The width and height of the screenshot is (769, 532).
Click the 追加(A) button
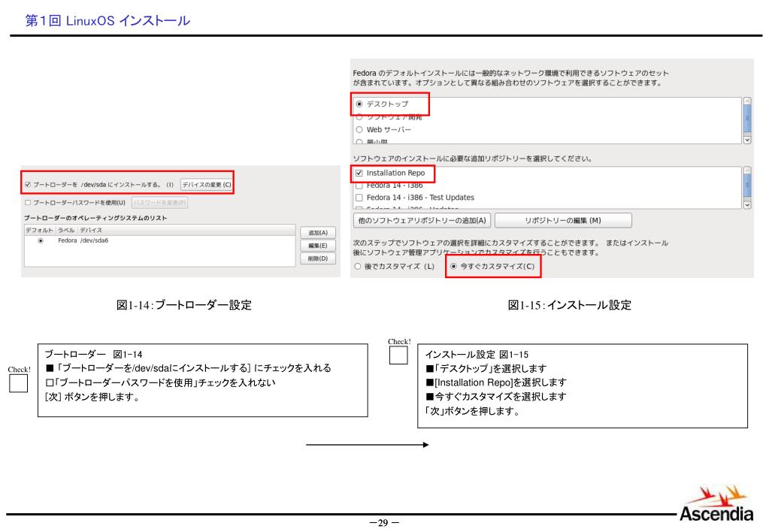tap(318, 233)
